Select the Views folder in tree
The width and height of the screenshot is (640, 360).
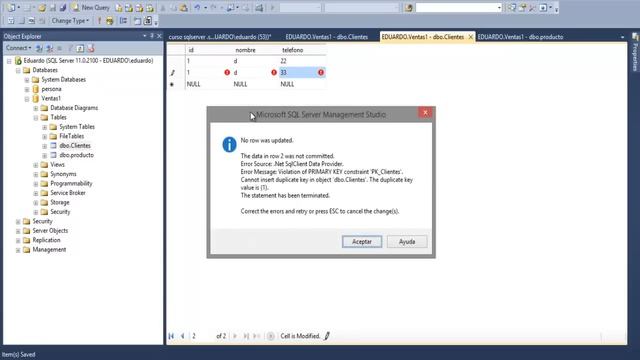[x=57, y=164]
